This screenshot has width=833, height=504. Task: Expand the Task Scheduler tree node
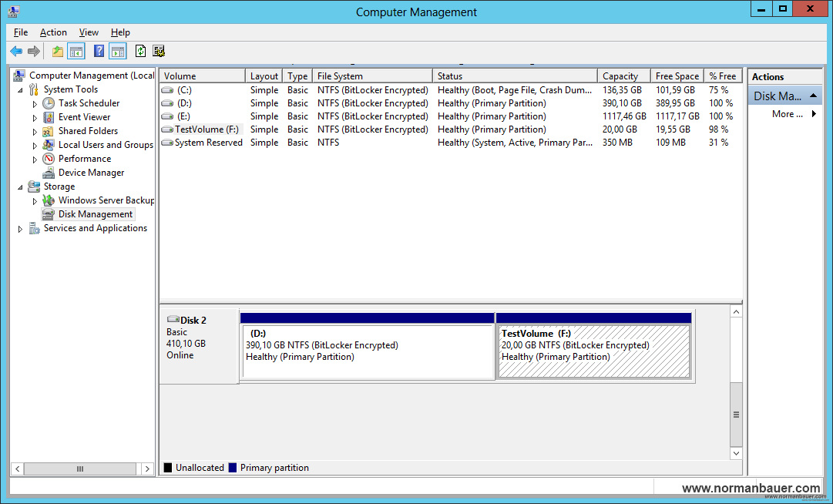pyautogui.click(x=35, y=103)
